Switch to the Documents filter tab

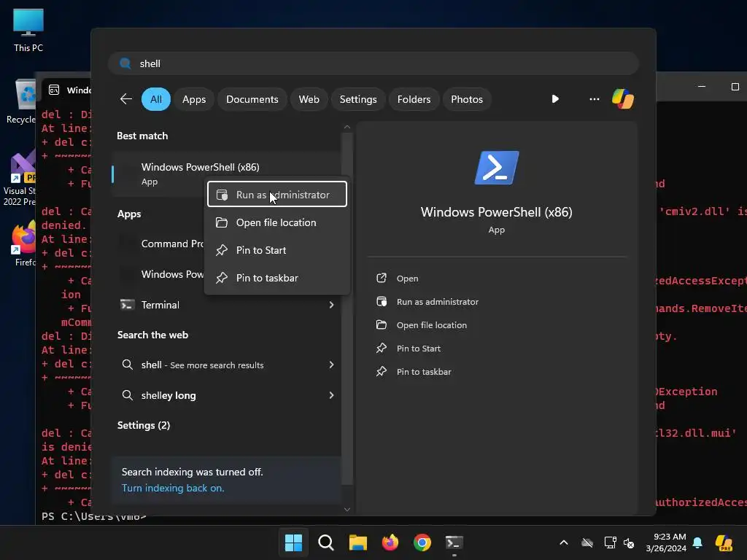pyautogui.click(x=252, y=99)
